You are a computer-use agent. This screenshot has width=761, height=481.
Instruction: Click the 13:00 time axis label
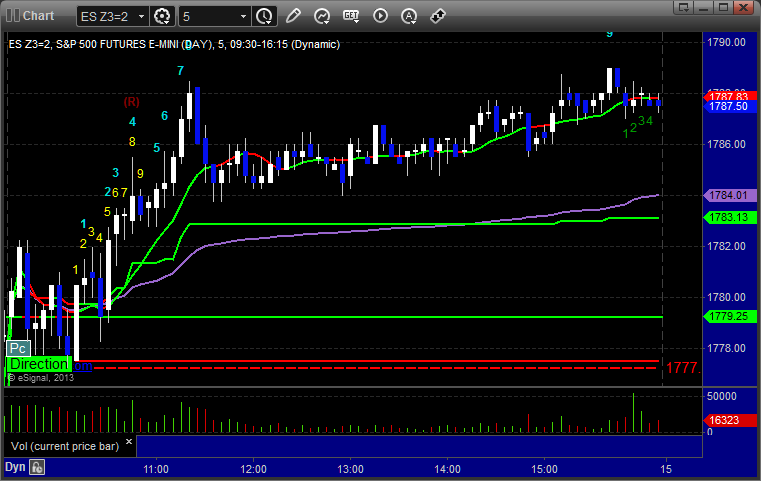tap(350, 469)
